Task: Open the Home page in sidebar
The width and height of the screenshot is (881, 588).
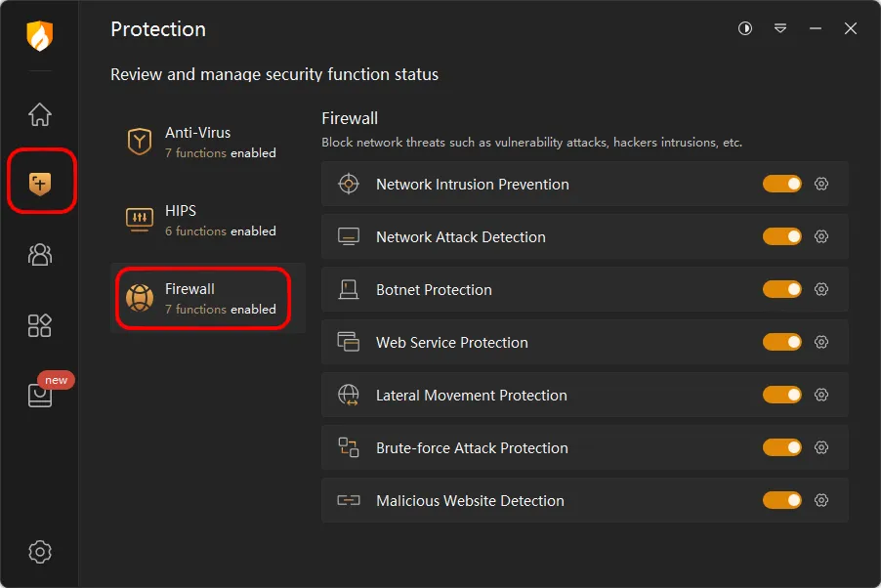Action: tap(40, 114)
